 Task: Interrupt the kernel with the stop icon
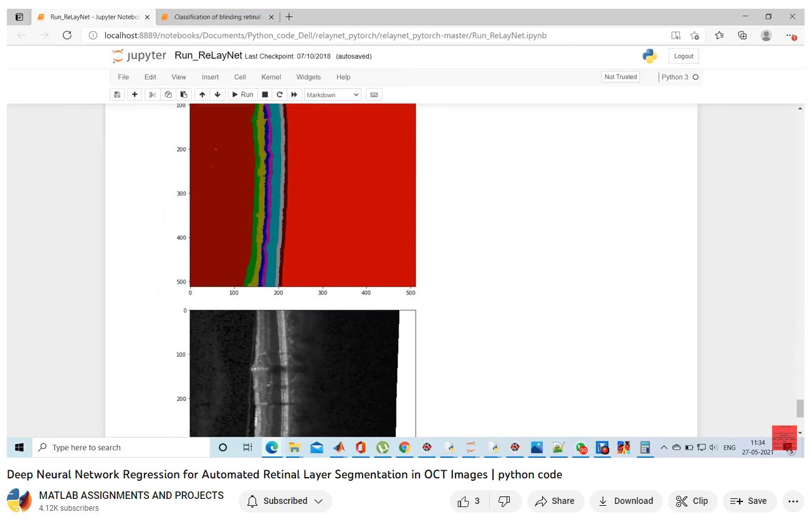click(265, 95)
